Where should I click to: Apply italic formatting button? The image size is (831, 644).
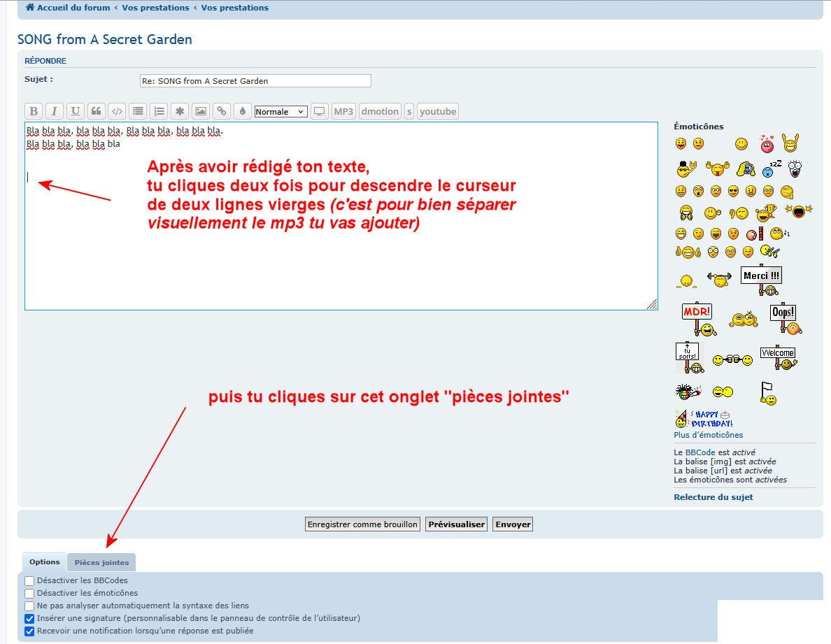(x=55, y=111)
